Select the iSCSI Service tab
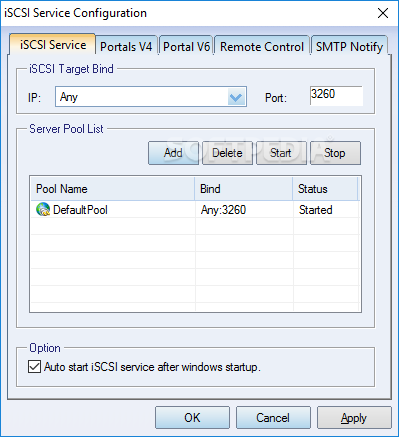Screen dimensions: 399x437 click(53, 44)
